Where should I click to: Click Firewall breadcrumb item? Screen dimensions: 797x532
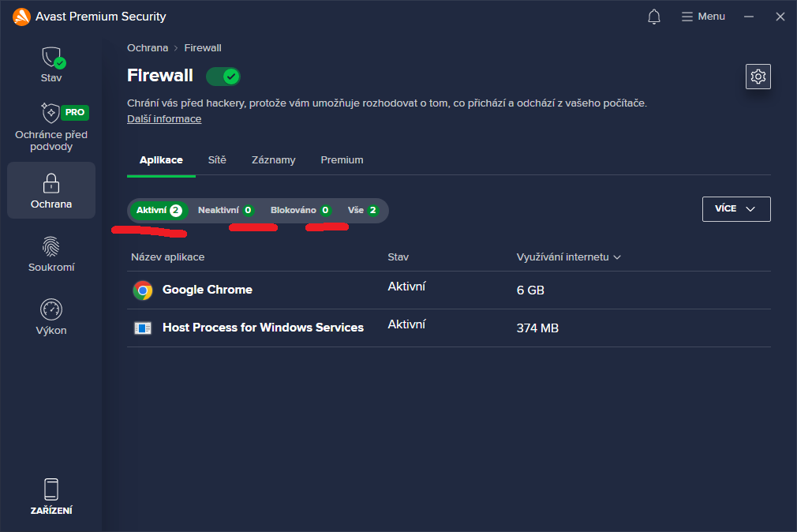203,48
